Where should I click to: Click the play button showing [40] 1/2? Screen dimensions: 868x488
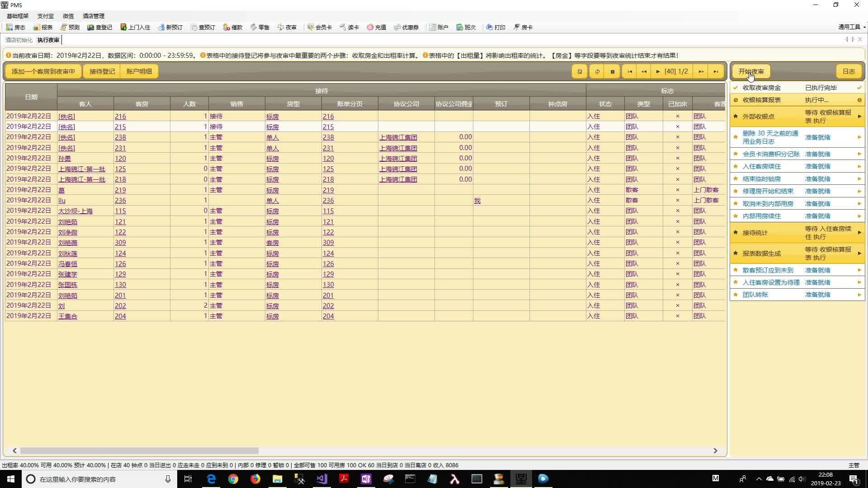tap(672, 71)
